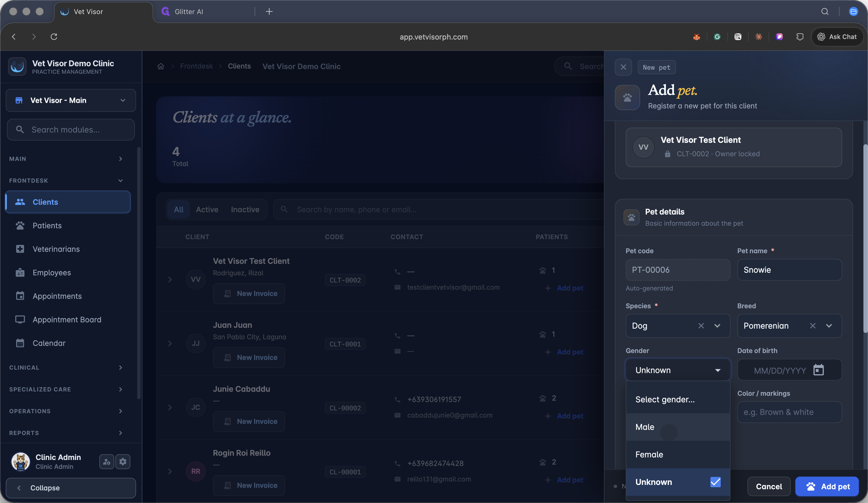Viewport: 868px width, 503px height.
Task: Choose the Select gender... placeholder option
Action: coord(677,399)
